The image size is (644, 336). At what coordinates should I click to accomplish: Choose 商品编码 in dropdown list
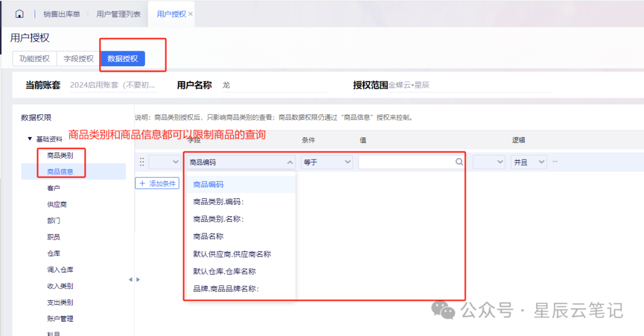click(241, 185)
